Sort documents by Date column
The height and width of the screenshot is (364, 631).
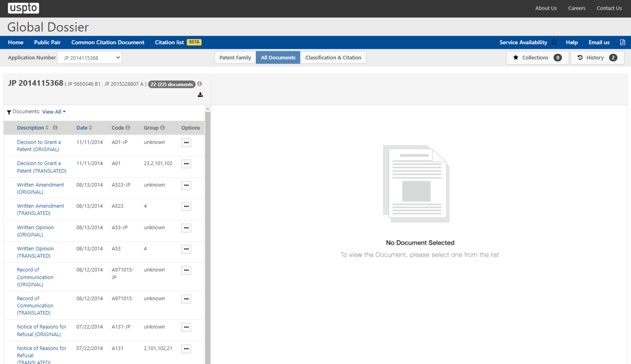tap(84, 128)
